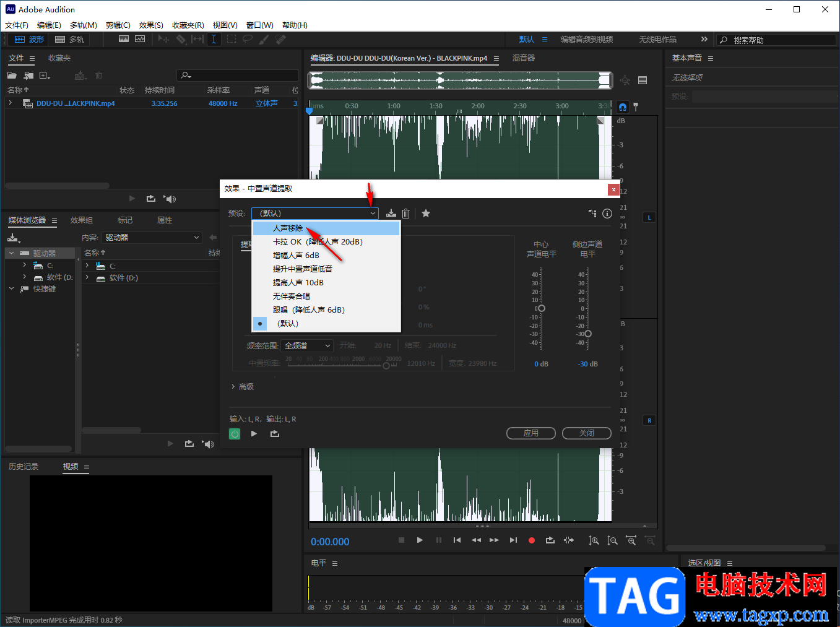Save settings as preset icon
This screenshot has width=840, height=627.
(x=391, y=214)
